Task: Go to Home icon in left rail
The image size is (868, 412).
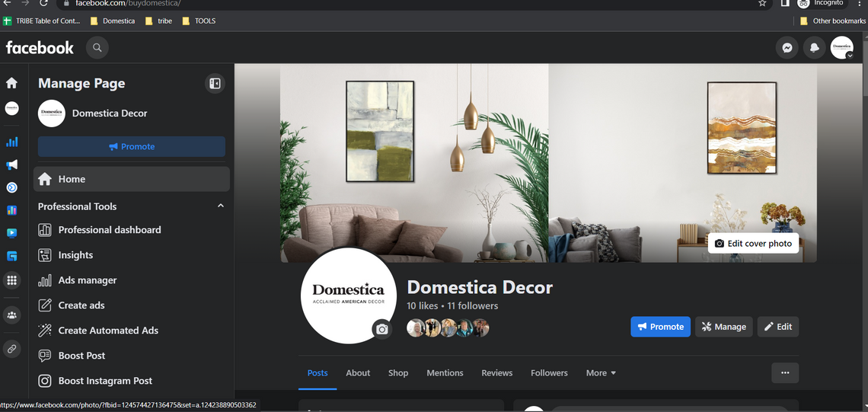Action: point(11,83)
